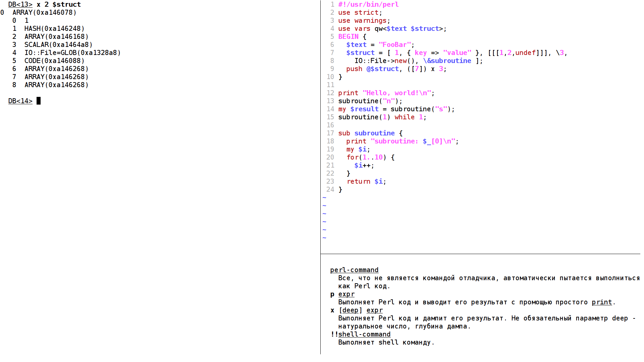Select the ARRAY(0xa146078) output line
Viewport: 644px width, 362px height.
click(45, 12)
